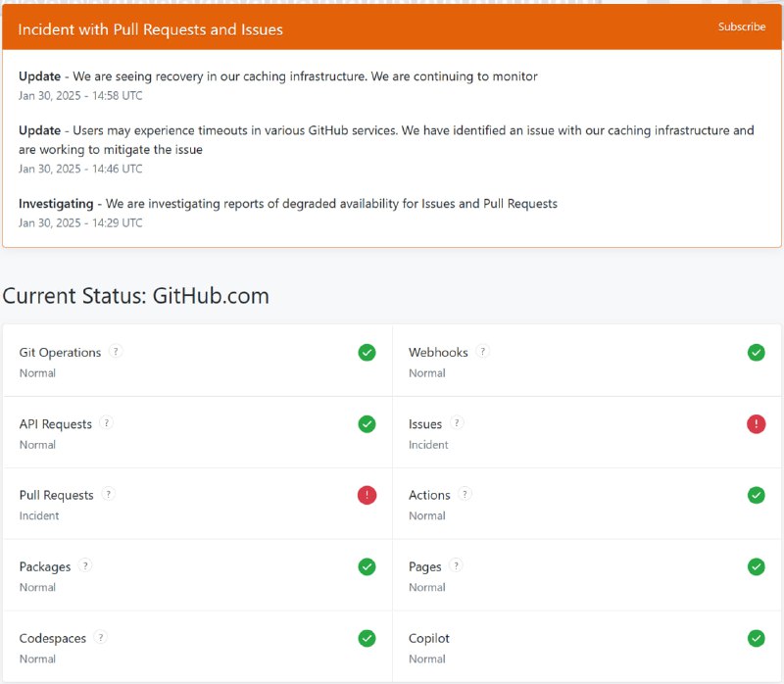
Task: Show help info for API Requests
Action: [x=107, y=423]
